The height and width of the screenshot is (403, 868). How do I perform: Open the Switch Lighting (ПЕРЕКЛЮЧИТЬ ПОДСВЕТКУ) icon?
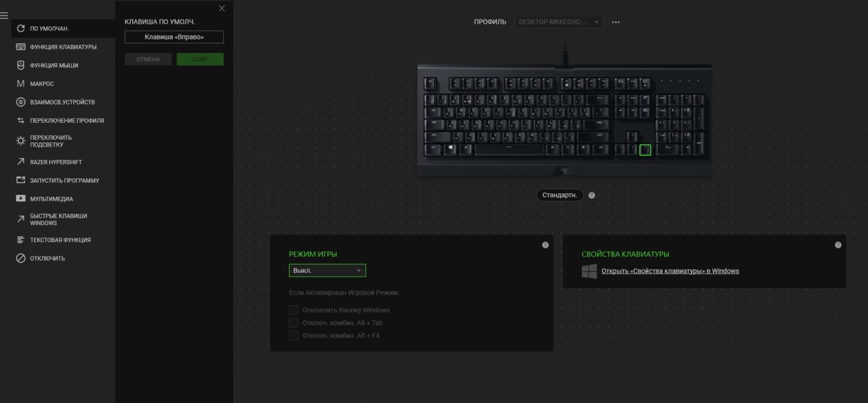coord(20,140)
